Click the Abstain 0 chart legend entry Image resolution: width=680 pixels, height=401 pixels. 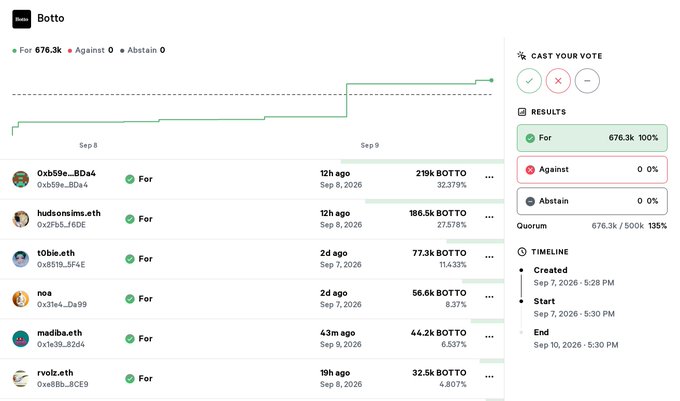click(143, 50)
